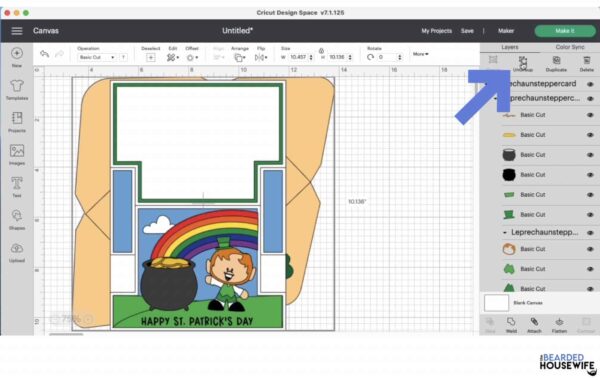Click the size lock icon

(321, 51)
